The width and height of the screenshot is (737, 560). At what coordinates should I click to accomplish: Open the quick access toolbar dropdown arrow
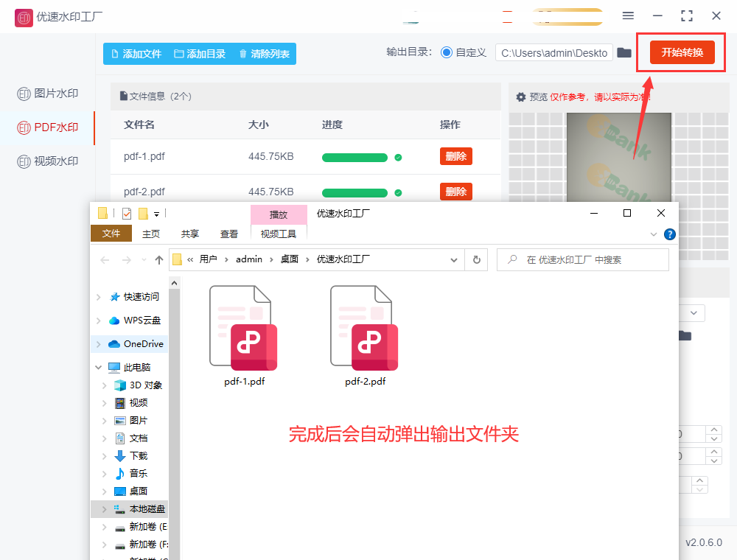click(x=156, y=214)
